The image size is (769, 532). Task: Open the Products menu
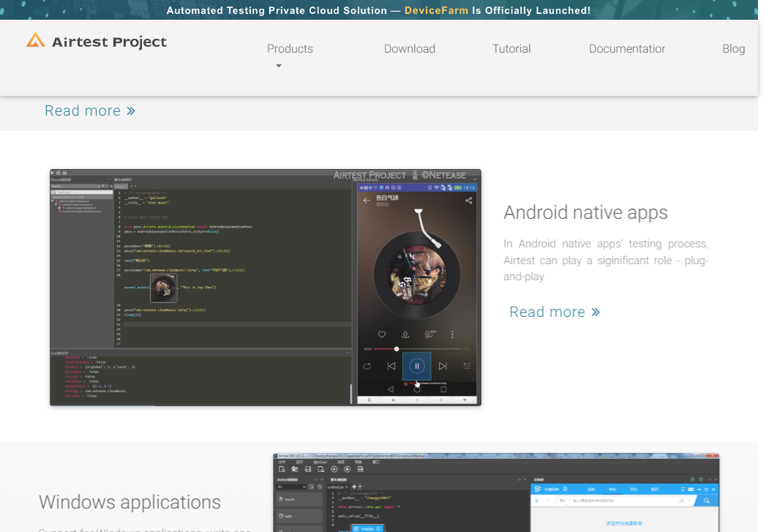(290, 48)
